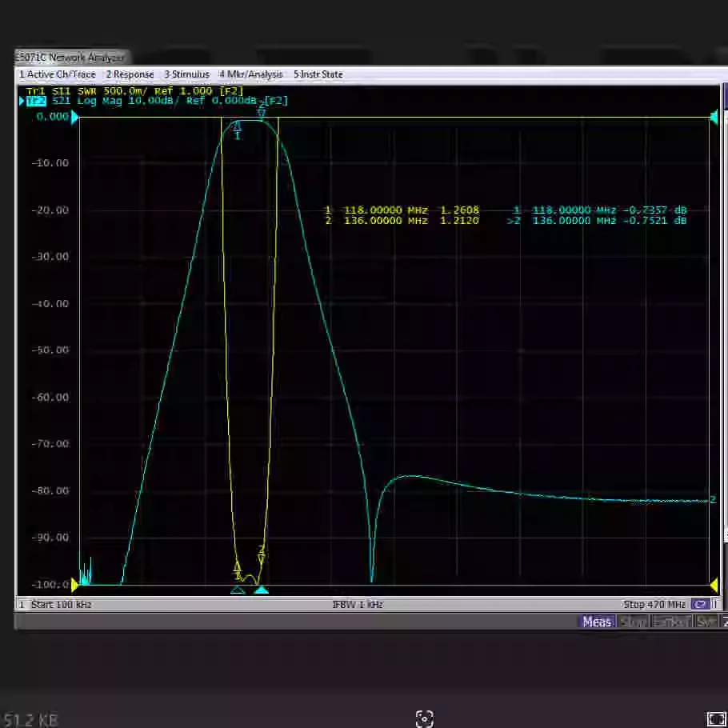This screenshot has width=728, height=728.
Task: Click yellow reference triangle at -100.0 left edge
Action: 74,586
